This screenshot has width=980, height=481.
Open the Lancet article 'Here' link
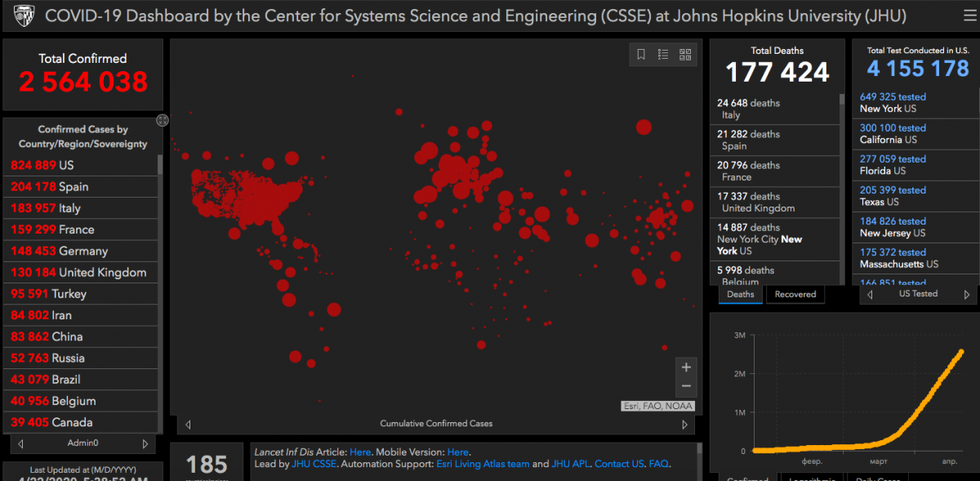[360, 452]
